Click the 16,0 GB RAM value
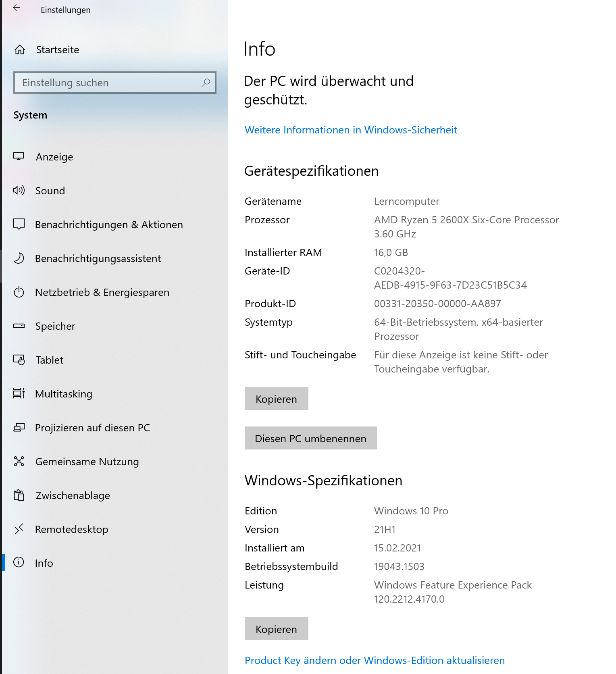Viewport: 616px width, 674px height. (391, 252)
